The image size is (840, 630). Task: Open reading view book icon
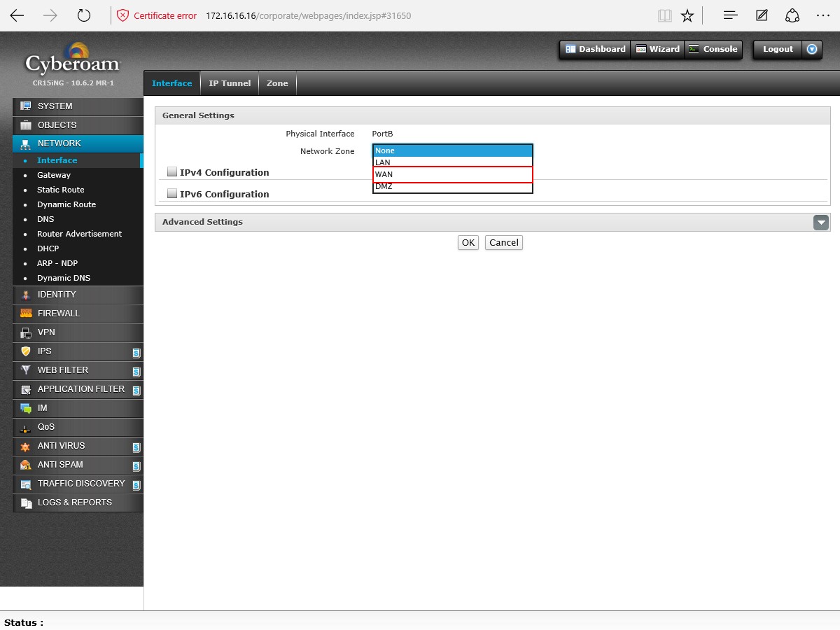(665, 15)
